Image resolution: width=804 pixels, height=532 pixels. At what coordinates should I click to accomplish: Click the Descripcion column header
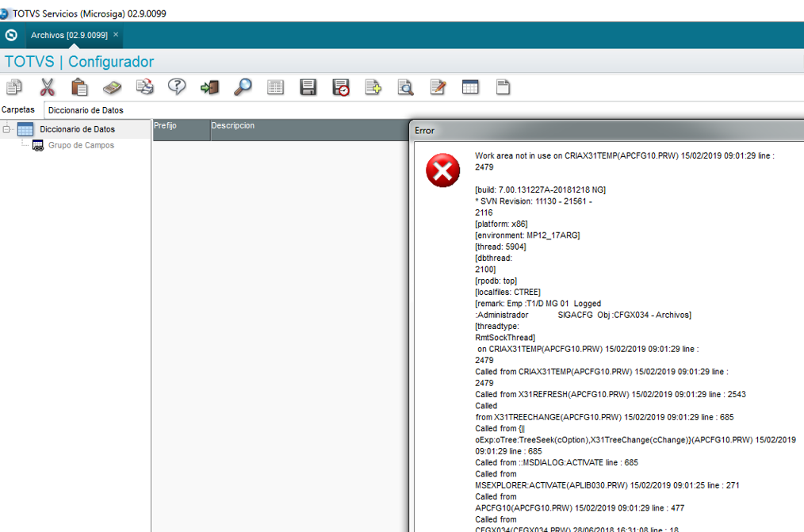[x=309, y=129]
